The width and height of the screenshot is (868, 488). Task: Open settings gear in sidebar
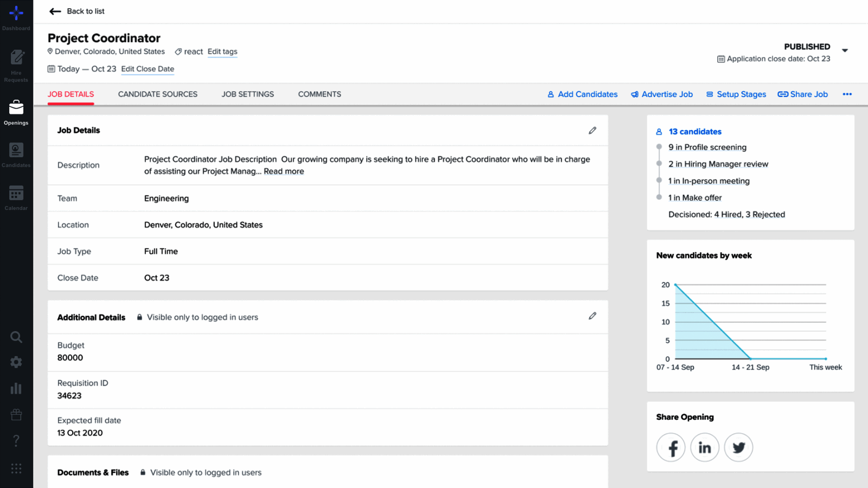[x=16, y=362]
